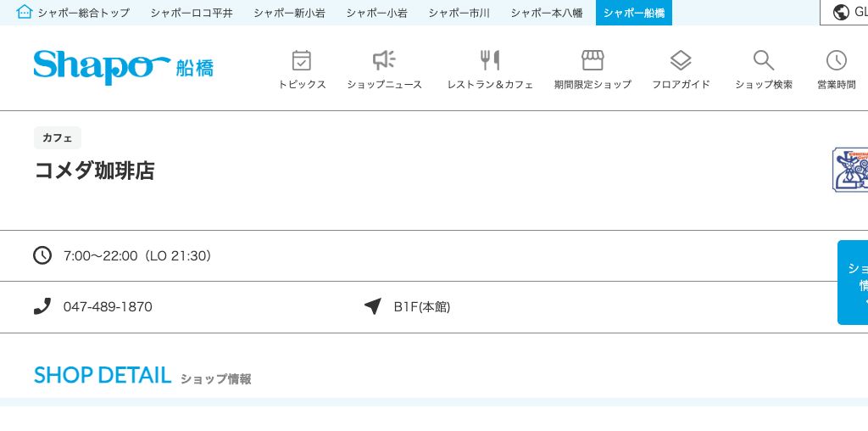Switch to シャポー市川 site
This screenshot has width=868, height=431.
tap(459, 13)
